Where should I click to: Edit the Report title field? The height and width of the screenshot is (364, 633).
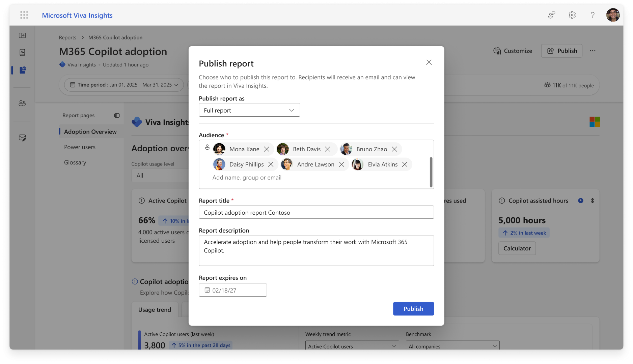coord(316,212)
